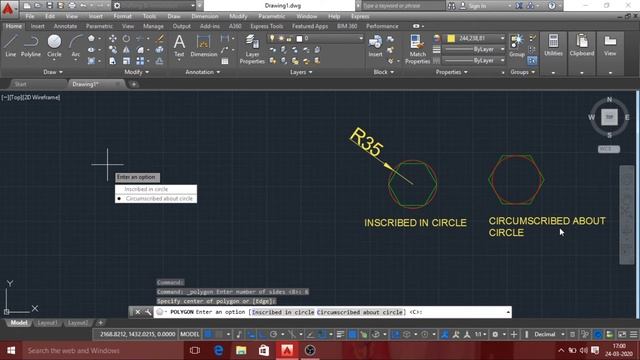Toggle the grid display on status bar

[208, 334]
